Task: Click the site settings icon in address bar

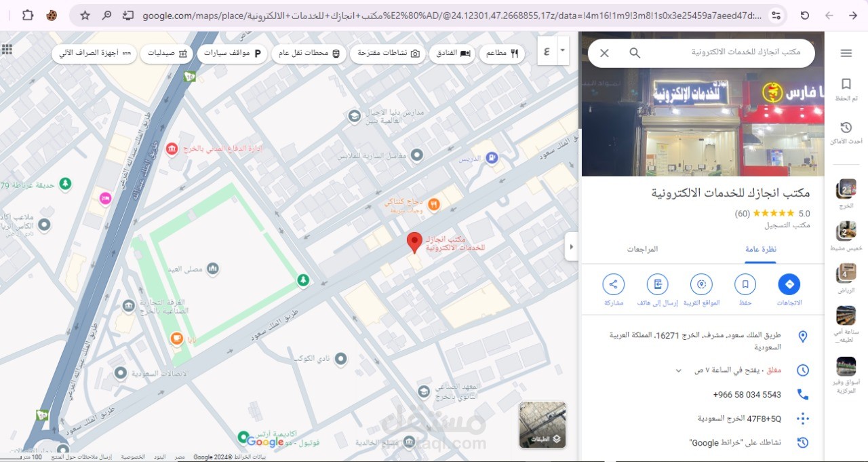Action: [776, 15]
